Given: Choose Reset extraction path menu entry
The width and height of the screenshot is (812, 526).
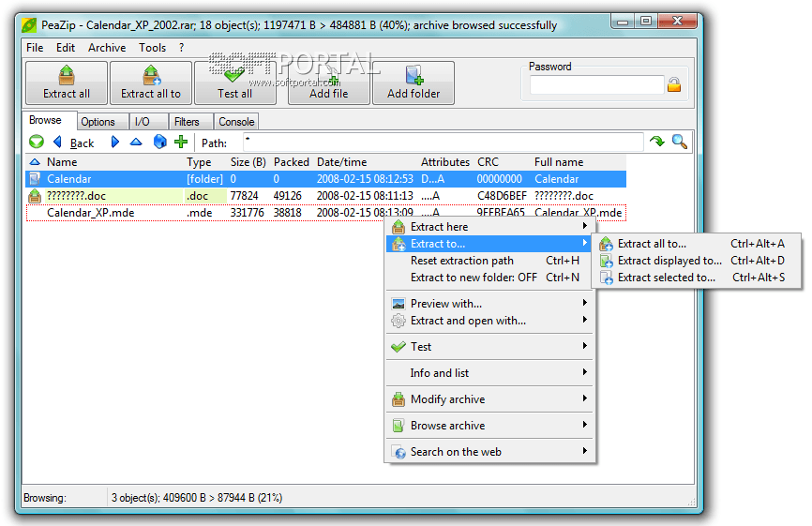Looking at the screenshot, I should 489,261.
